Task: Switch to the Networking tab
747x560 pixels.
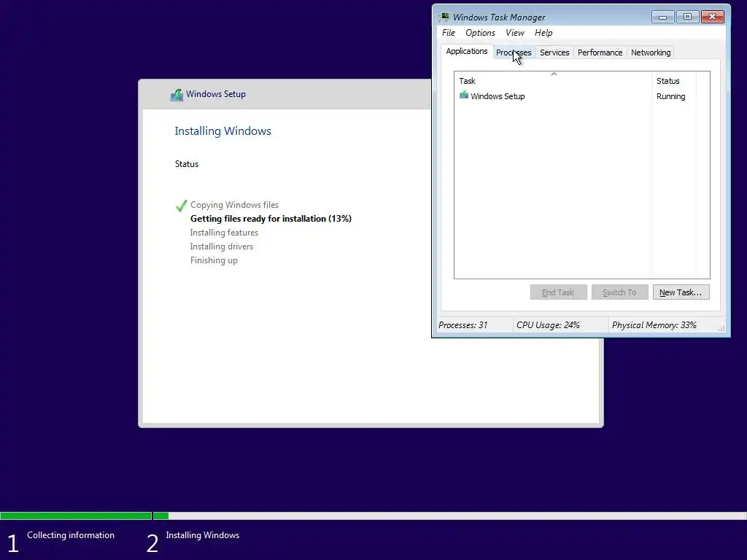Action: pos(651,52)
